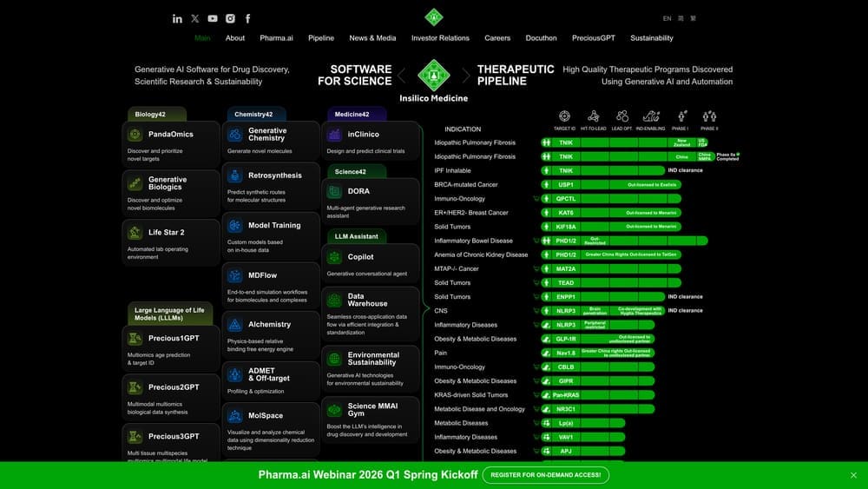Click the KRAS-driven Solid Tumors indication
Image resolution: width=868 pixels, height=489 pixels.
[x=471, y=395]
